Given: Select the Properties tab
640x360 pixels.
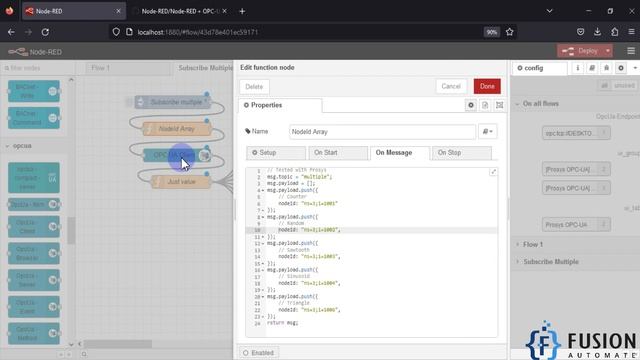Looking at the screenshot, I should click(x=280, y=105).
